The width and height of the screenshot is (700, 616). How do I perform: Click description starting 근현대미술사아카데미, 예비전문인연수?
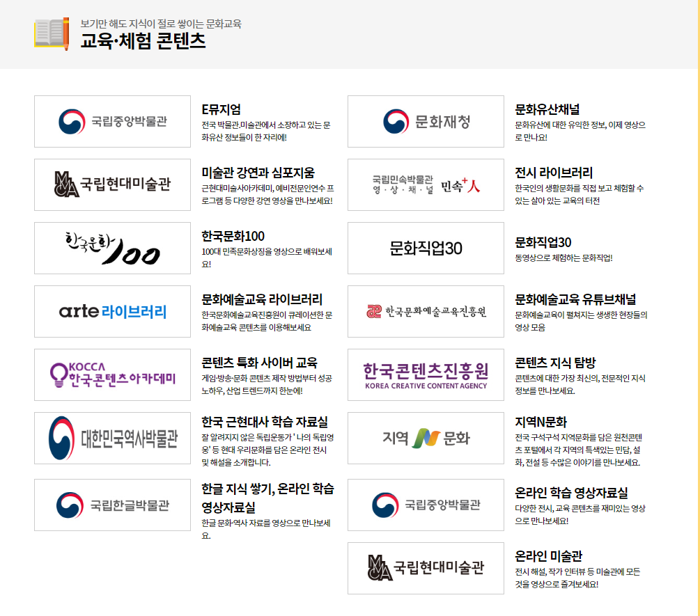tap(268, 194)
